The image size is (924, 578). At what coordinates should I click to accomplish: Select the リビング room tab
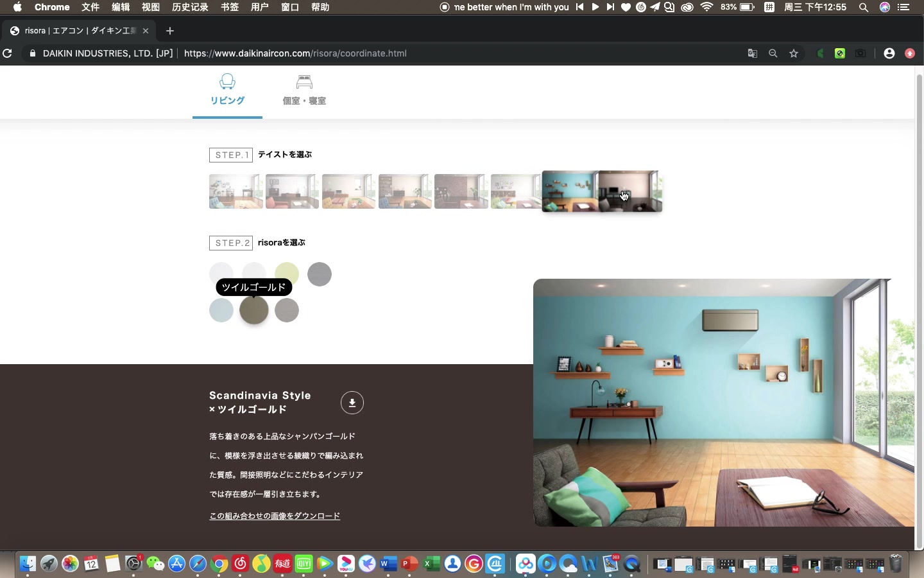pos(227,91)
